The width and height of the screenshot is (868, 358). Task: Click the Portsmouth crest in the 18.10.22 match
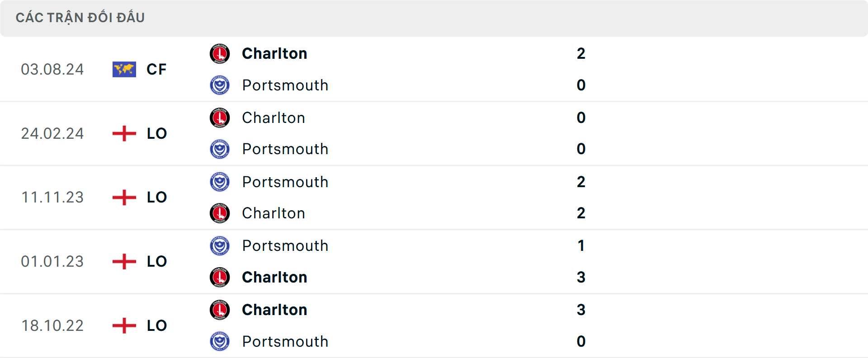pos(220,341)
